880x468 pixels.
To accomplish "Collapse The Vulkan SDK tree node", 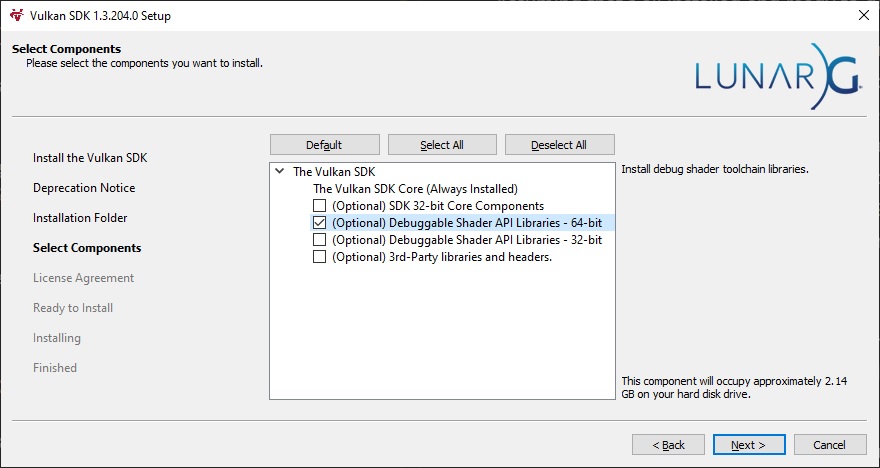I will 280,171.
